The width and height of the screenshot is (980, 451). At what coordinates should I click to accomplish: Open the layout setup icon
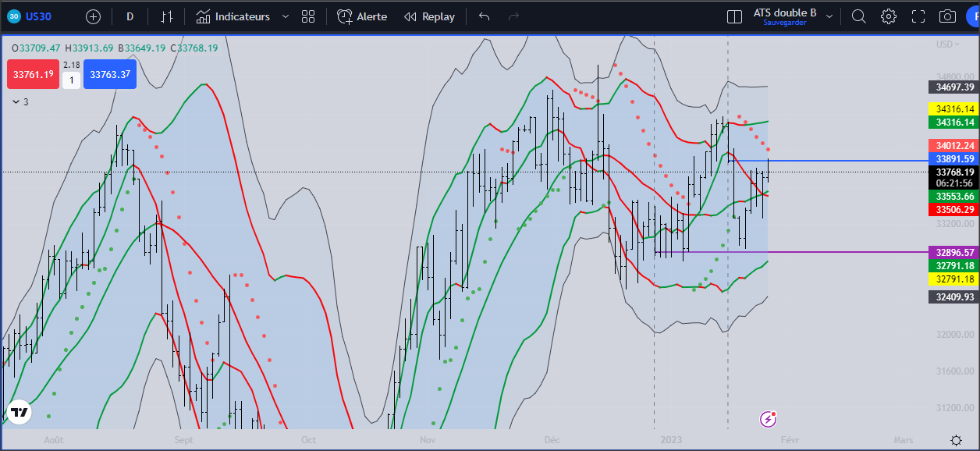coord(734,16)
